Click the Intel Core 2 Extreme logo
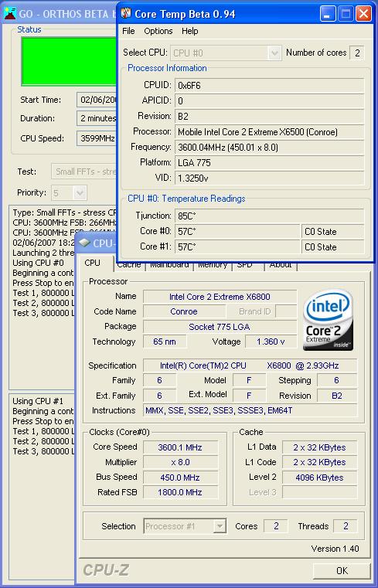This screenshot has width=378, height=588. click(328, 320)
